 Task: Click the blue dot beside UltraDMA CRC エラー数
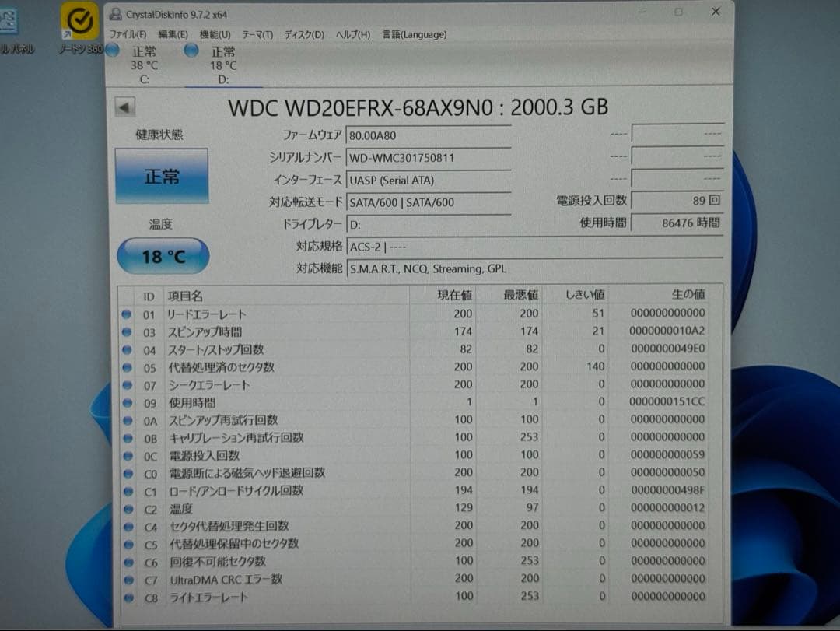pyautogui.click(x=126, y=580)
